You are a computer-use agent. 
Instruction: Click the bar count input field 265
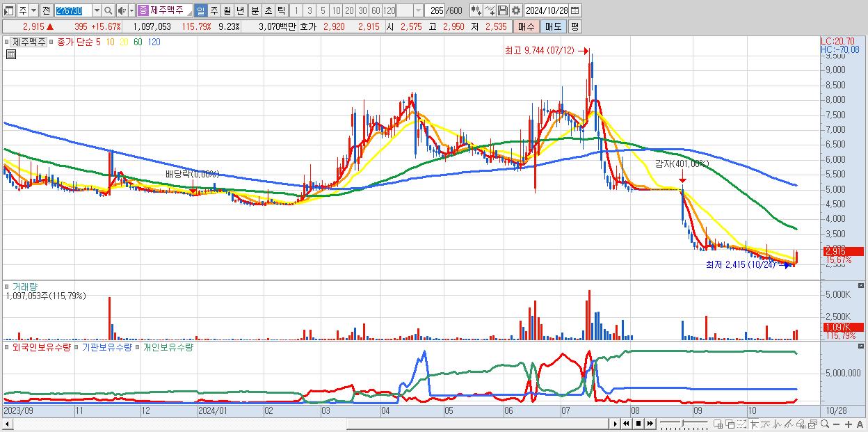coord(435,10)
